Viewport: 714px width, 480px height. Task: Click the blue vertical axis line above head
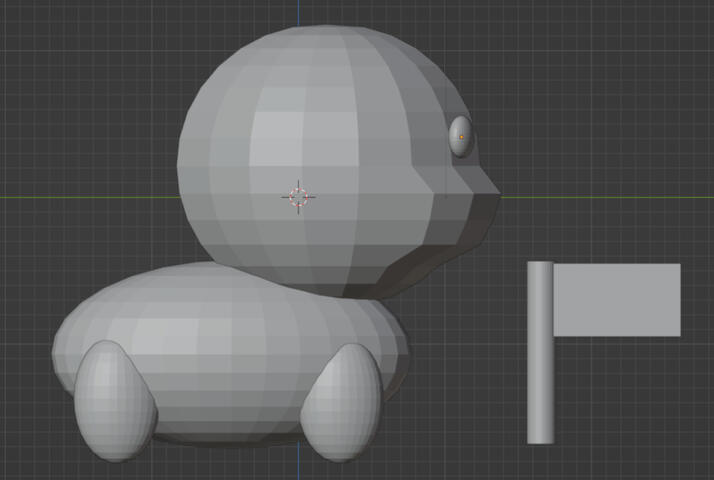click(298, 12)
